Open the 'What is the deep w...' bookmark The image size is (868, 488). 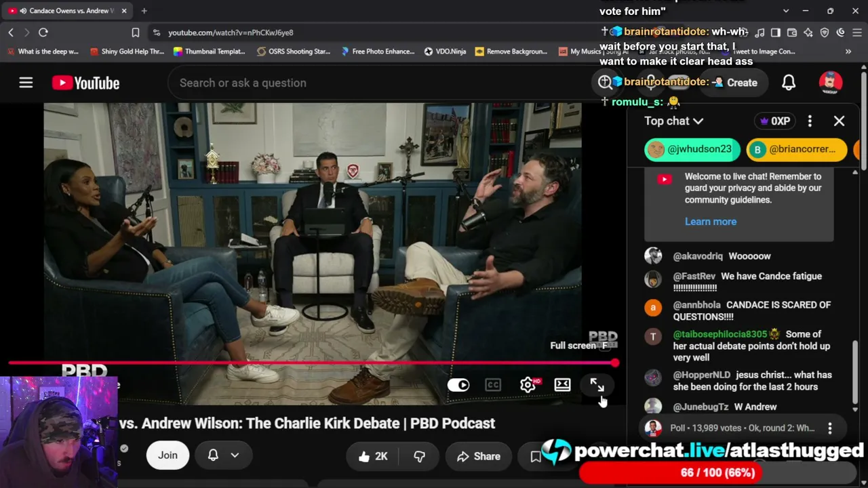click(43, 52)
